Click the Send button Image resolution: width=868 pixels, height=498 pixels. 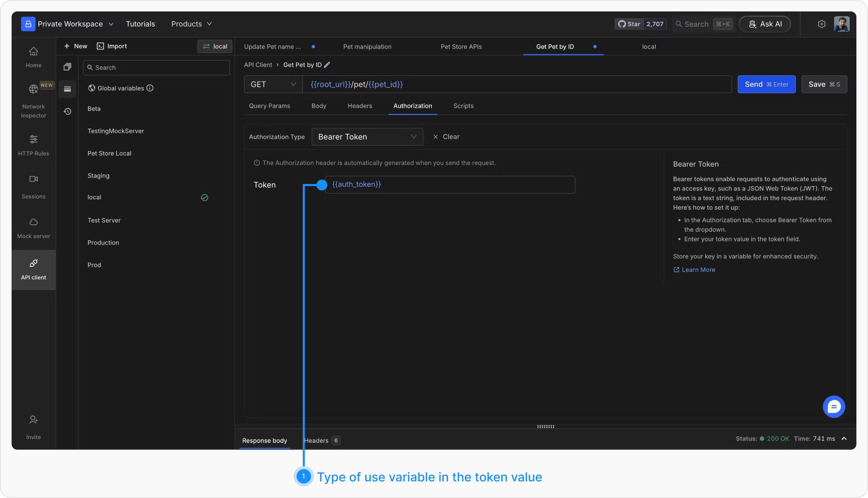[x=766, y=84]
